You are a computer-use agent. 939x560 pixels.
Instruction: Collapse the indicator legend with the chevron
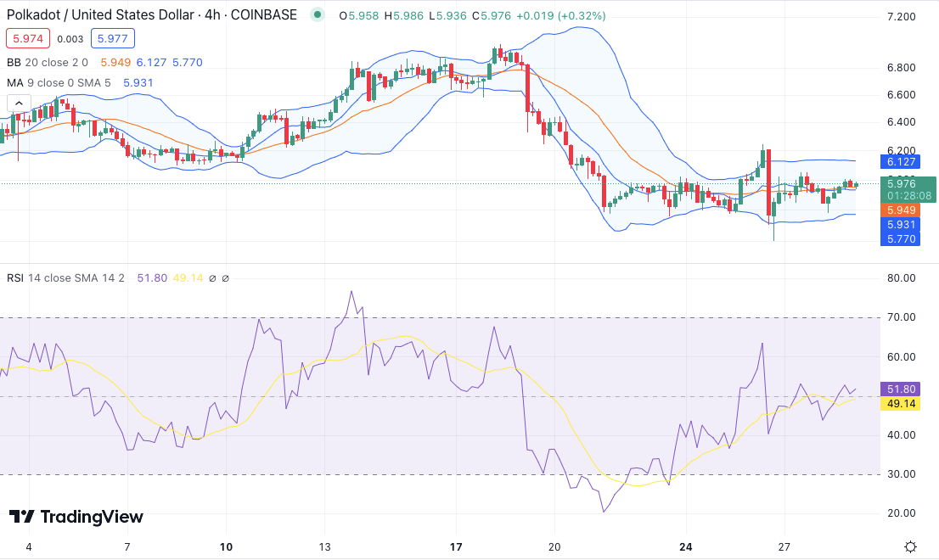(x=19, y=104)
